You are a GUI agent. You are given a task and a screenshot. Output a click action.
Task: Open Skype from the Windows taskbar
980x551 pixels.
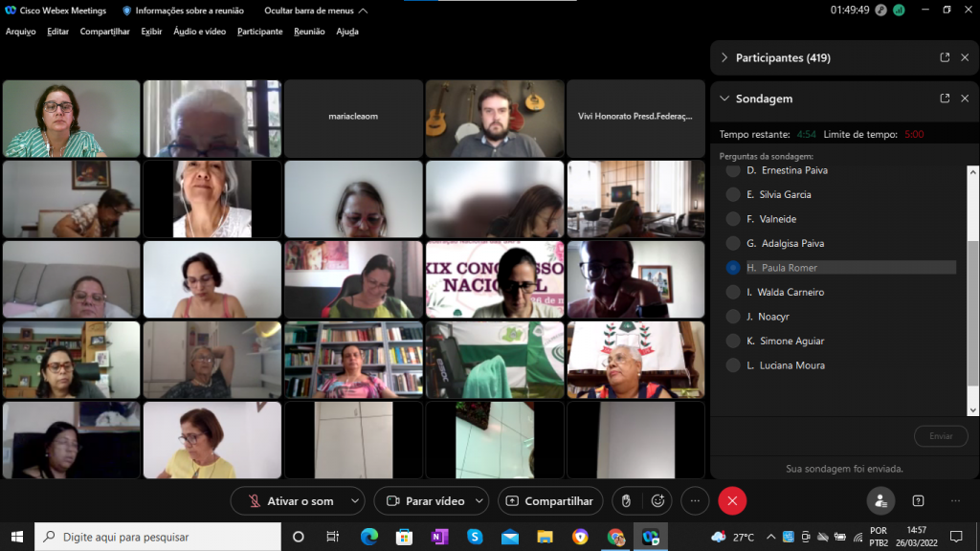(x=474, y=537)
